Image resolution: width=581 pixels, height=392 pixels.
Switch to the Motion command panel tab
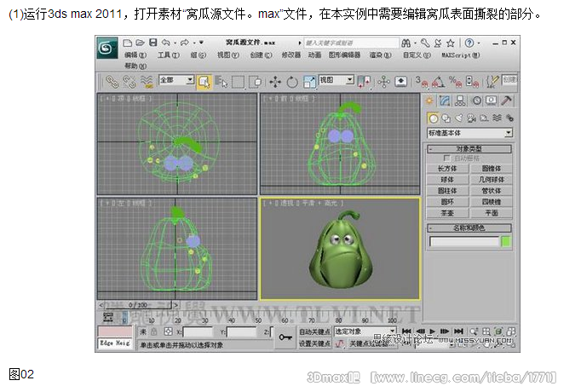click(476, 101)
